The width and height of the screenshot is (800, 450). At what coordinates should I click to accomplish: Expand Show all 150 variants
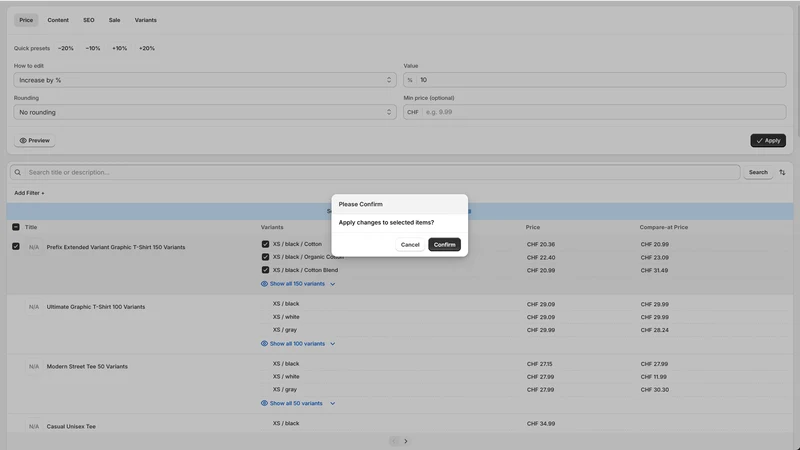(297, 284)
